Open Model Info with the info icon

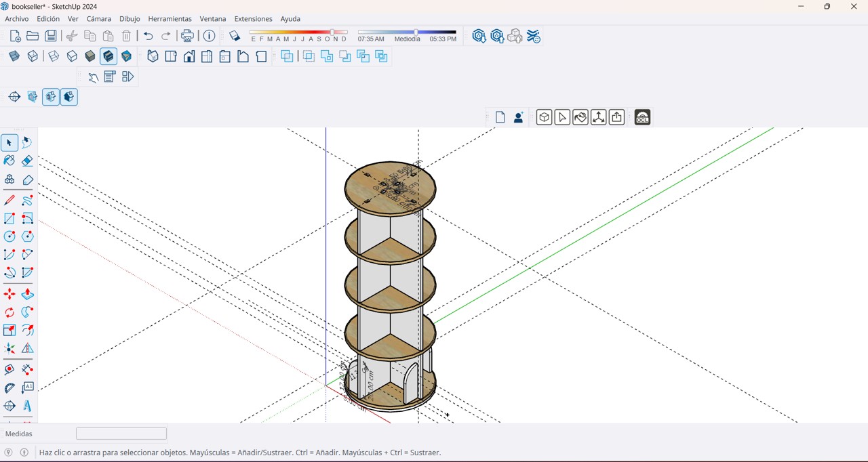pos(210,36)
